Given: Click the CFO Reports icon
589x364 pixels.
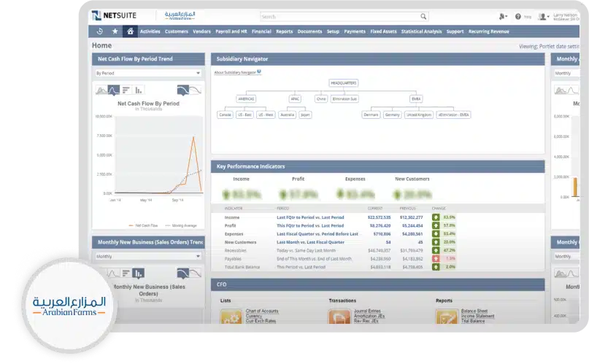Looking at the screenshot, I should point(446,317).
